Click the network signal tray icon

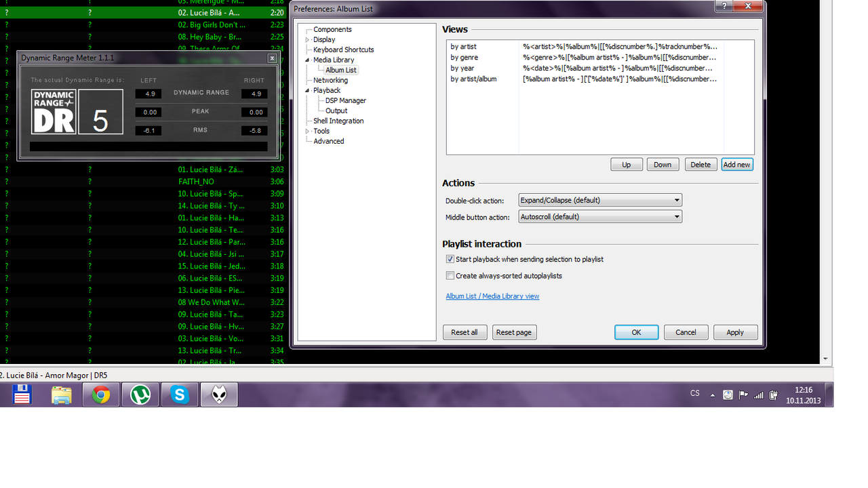758,394
